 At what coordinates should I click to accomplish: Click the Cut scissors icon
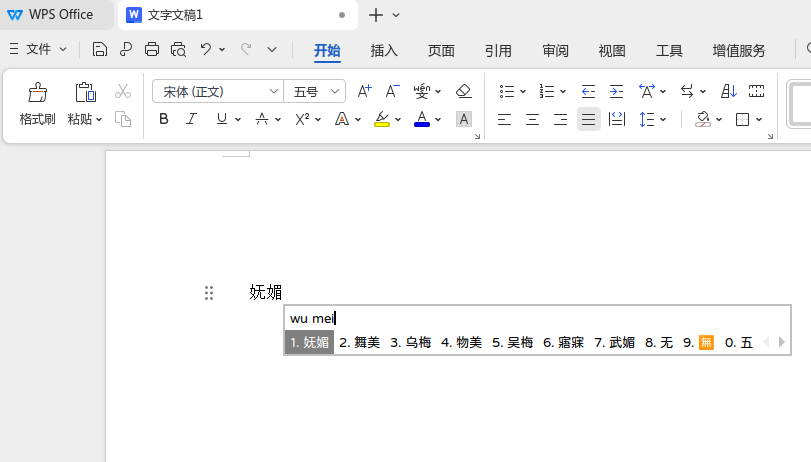pyautogui.click(x=123, y=92)
